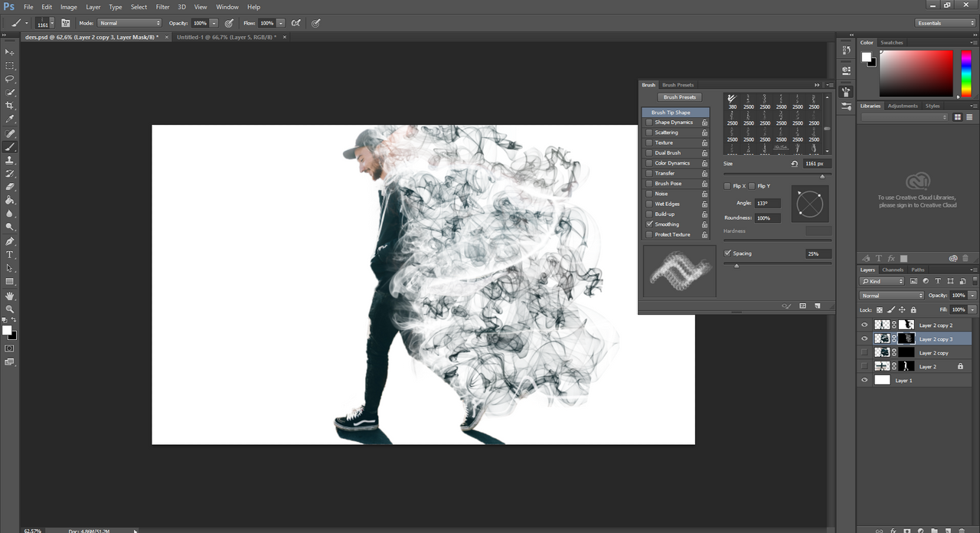Image resolution: width=980 pixels, height=533 pixels.
Task: Open the Filter menu
Action: [x=162, y=7]
